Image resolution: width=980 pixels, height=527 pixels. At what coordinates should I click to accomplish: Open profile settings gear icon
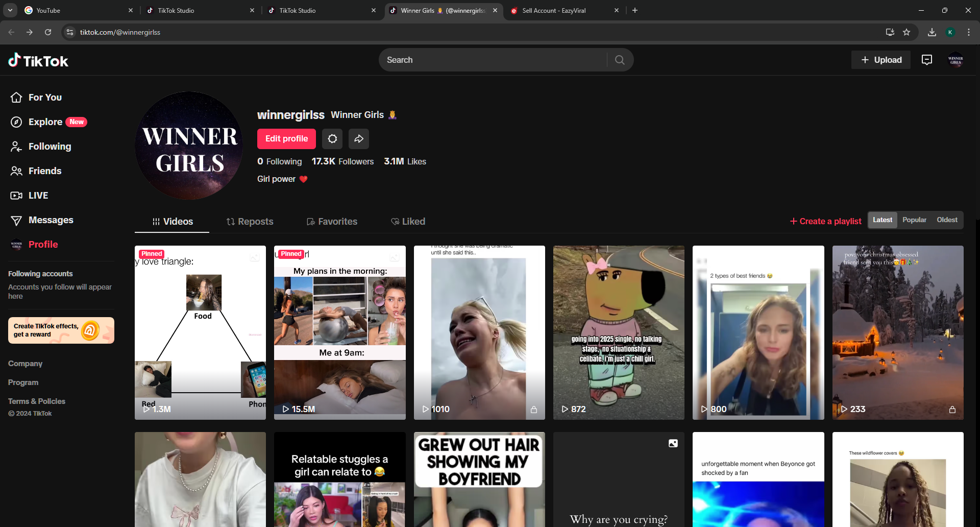332,139
